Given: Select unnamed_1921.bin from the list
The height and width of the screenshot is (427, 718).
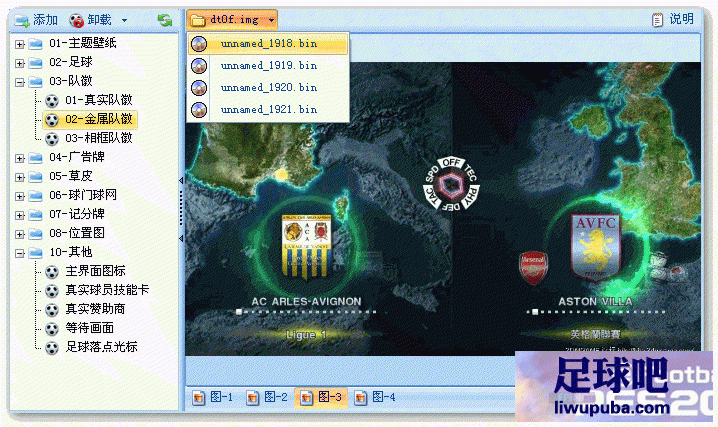Looking at the screenshot, I should [268, 110].
